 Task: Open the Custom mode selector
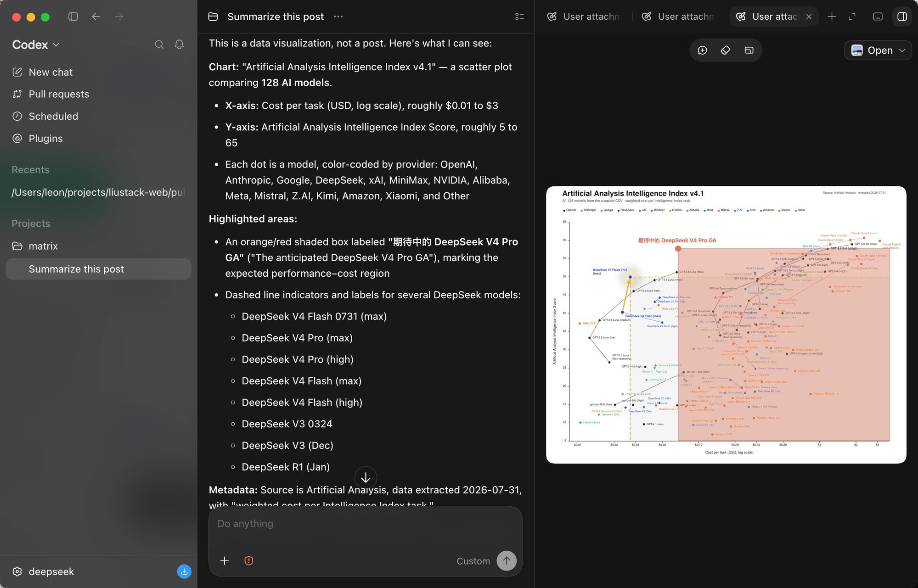(x=473, y=561)
